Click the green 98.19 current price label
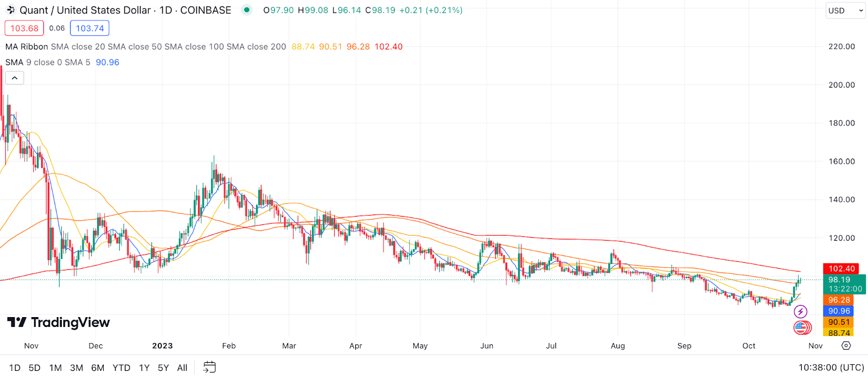868x379 pixels. pyautogui.click(x=845, y=284)
